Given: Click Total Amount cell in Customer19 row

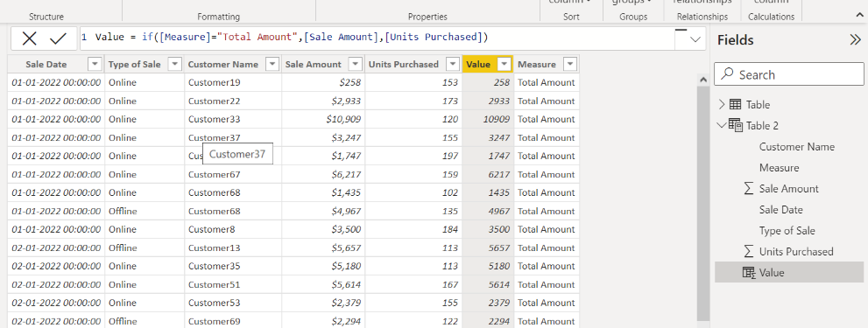Looking at the screenshot, I should pyautogui.click(x=546, y=83).
